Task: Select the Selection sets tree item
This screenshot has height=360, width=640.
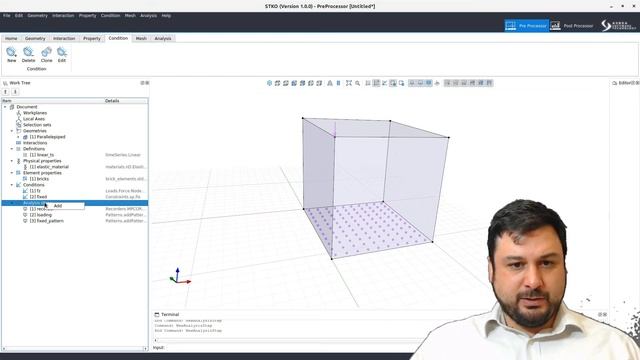Action: pyautogui.click(x=37, y=125)
